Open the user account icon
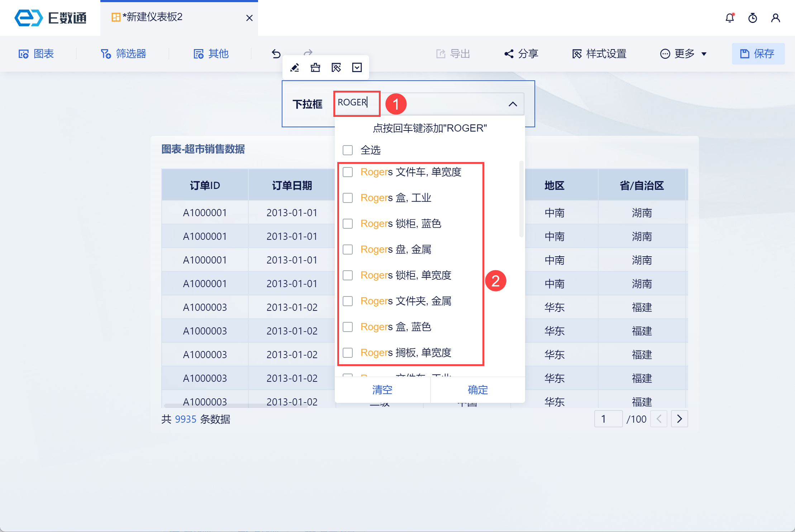The width and height of the screenshot is (795, 532). [775, 18]
